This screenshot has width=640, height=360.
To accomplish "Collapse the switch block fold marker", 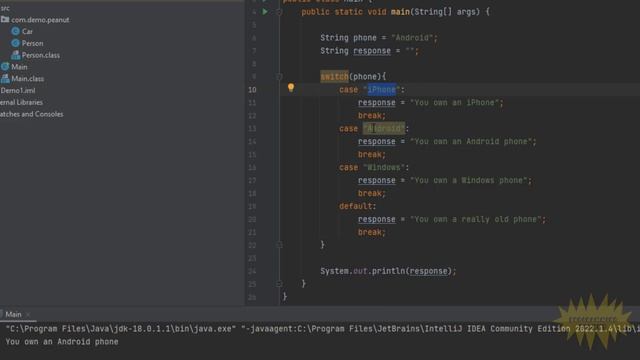I will coord(279,77).
